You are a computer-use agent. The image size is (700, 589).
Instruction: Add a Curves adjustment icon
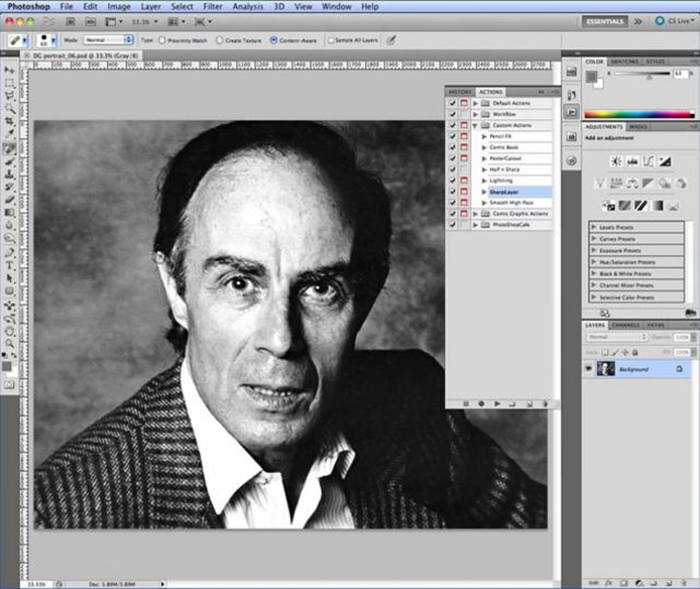pyautogui.click(x=648, y=162)
